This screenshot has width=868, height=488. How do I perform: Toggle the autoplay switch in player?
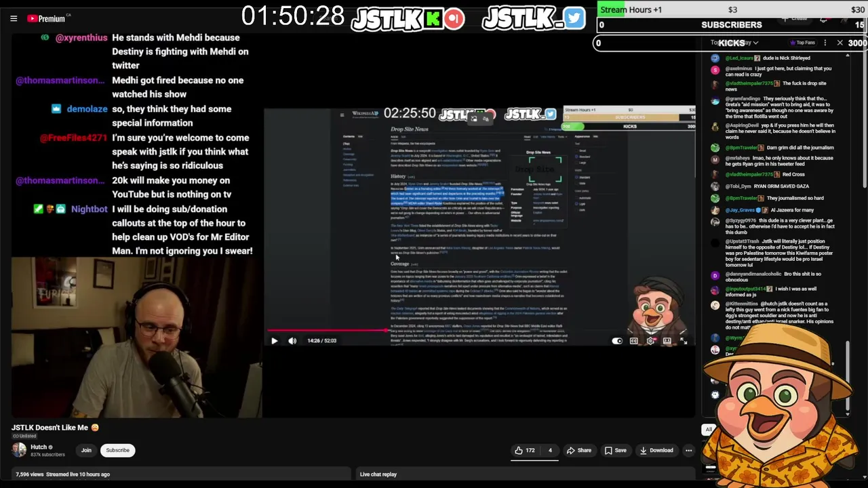(x=616, y=341)
